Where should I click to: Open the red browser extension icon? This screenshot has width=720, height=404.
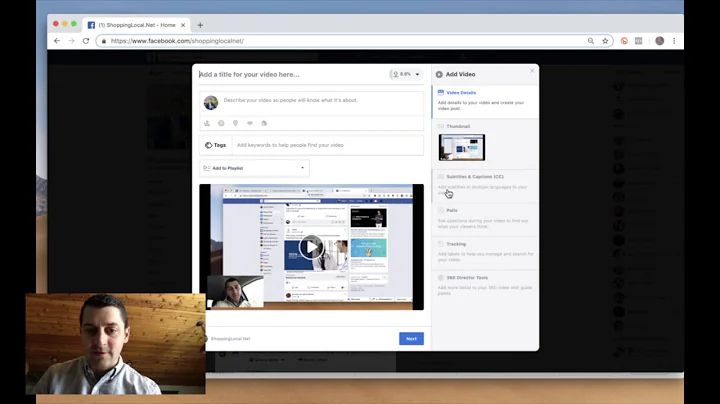624,41
